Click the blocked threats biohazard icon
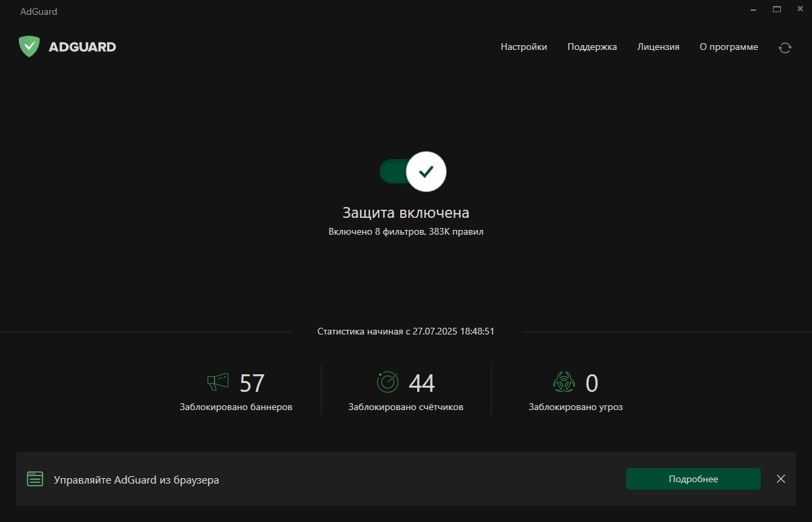The height and width of the screenshot is (522, 812). point(563,382)
